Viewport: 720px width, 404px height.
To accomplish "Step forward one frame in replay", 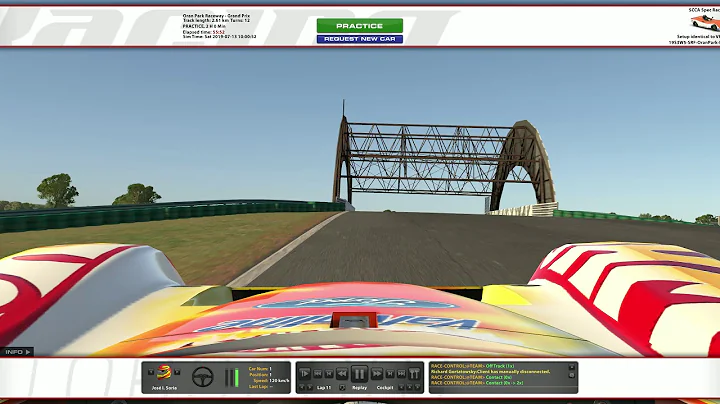I will [390, 374].
